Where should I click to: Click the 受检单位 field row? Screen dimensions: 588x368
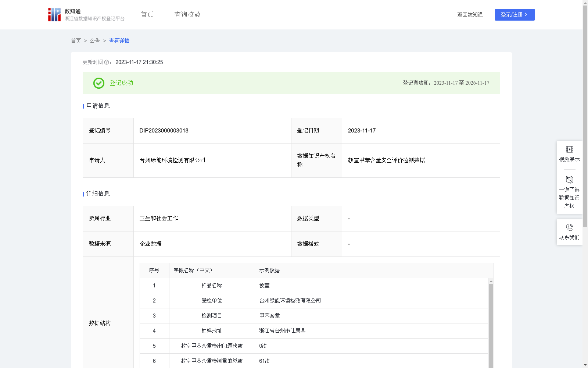[x=314, y=301]
